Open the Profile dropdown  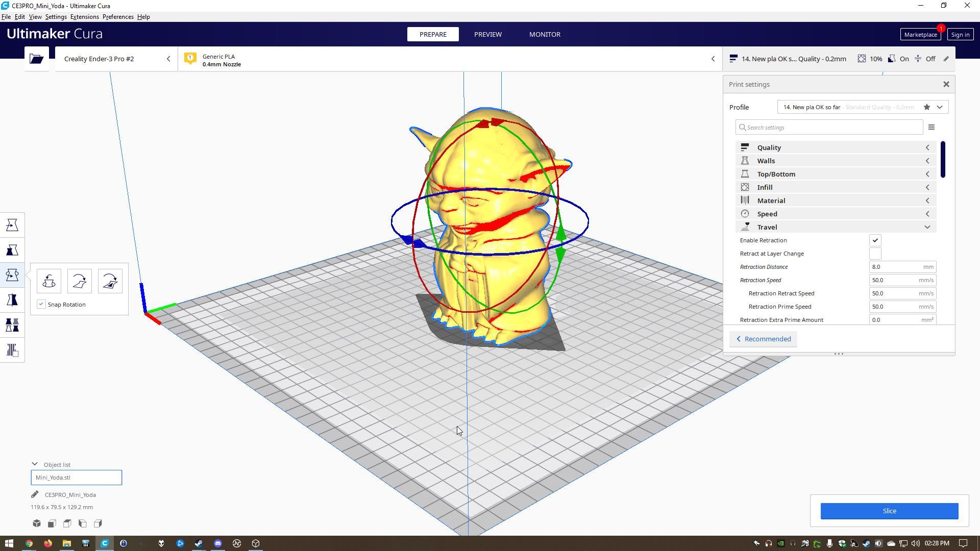[939, 107]
